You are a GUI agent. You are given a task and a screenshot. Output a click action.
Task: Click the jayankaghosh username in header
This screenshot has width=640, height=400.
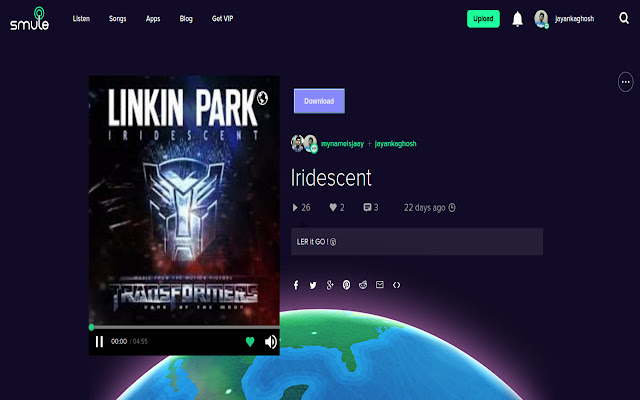(574, 19)
